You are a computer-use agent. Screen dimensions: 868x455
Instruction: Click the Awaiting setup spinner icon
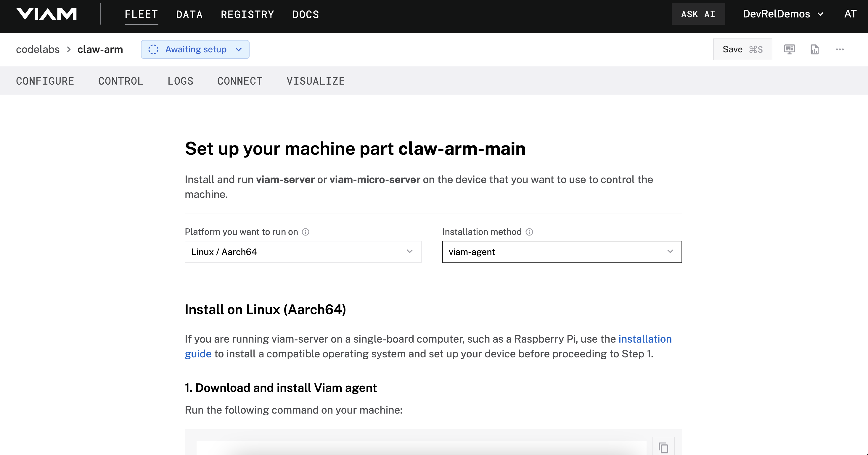[153, 49]
